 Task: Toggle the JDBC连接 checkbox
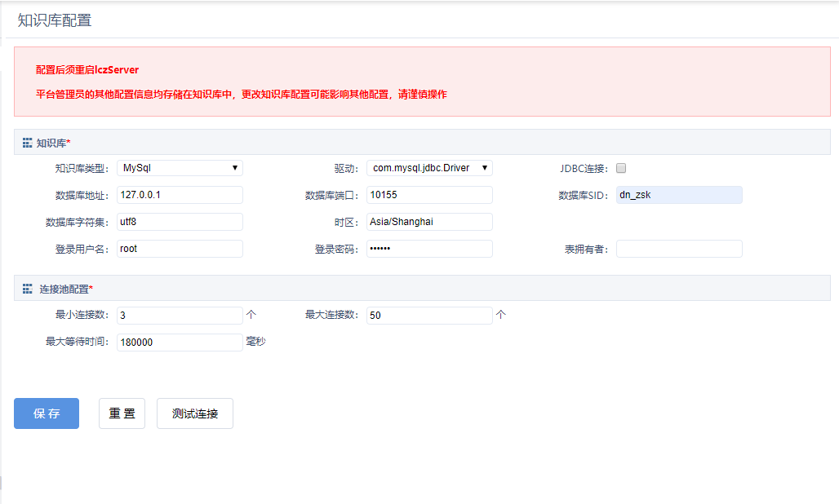point(621,168)
